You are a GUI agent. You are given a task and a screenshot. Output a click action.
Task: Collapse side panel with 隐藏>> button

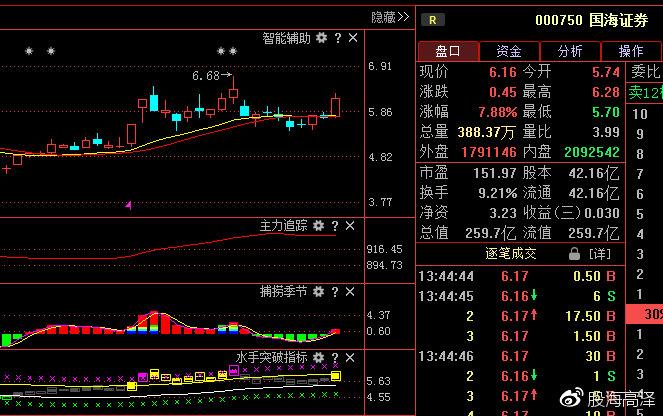coord(390,17)
